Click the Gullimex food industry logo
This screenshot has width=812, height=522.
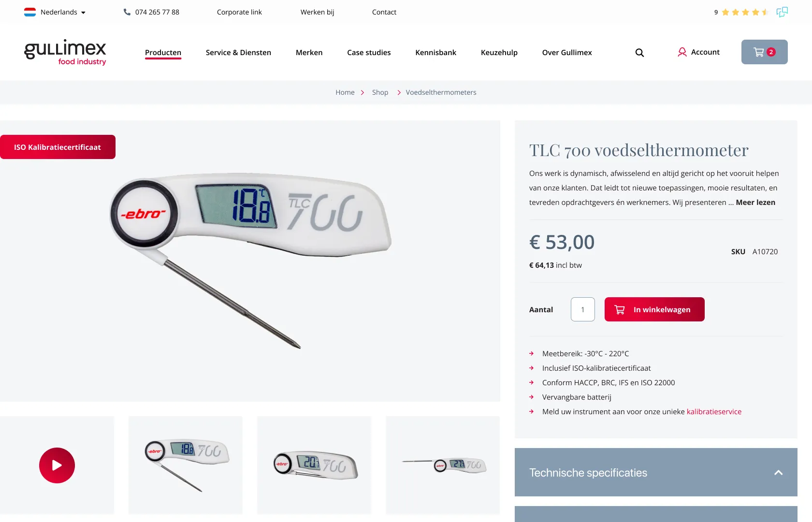[x=65, y=52]
